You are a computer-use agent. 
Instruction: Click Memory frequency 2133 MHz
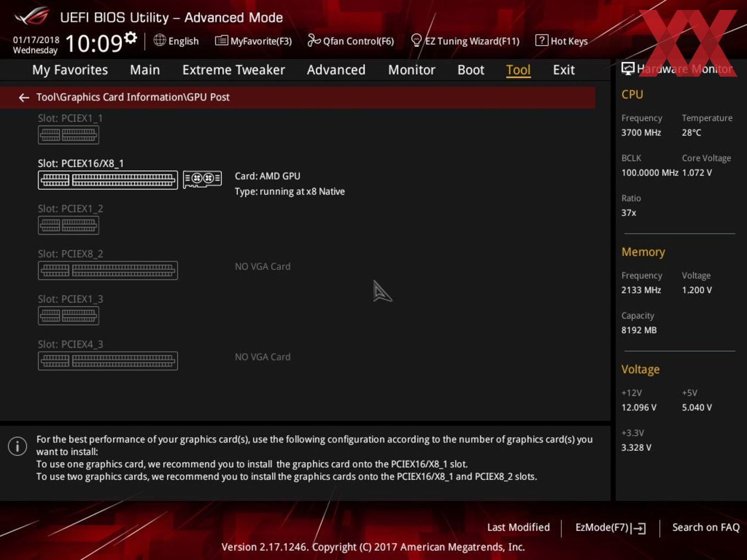point(641,290)
